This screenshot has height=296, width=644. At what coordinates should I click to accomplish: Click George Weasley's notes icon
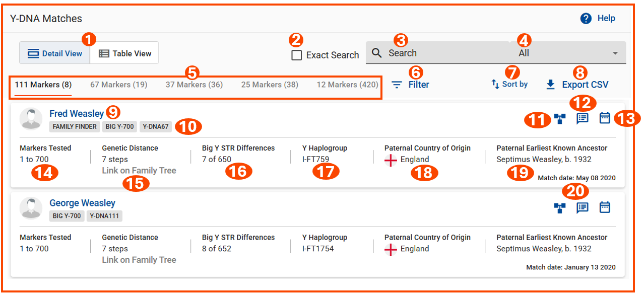[x=583, y=207]
